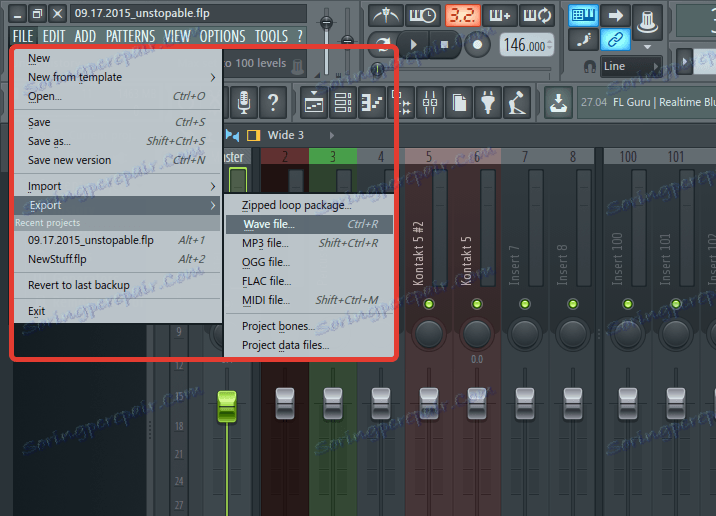Toggle the loop recording icon
Screen dimensions: 716x516
click(537, 16)
